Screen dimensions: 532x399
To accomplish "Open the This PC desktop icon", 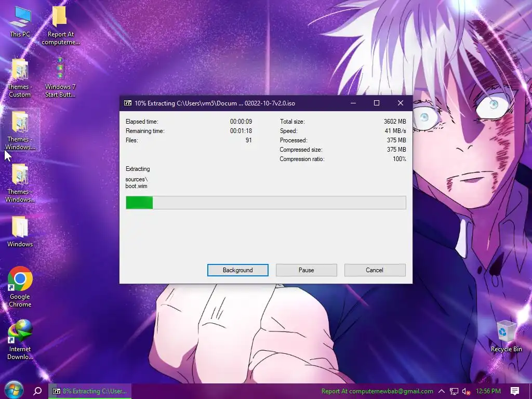I will pos(20,22).
